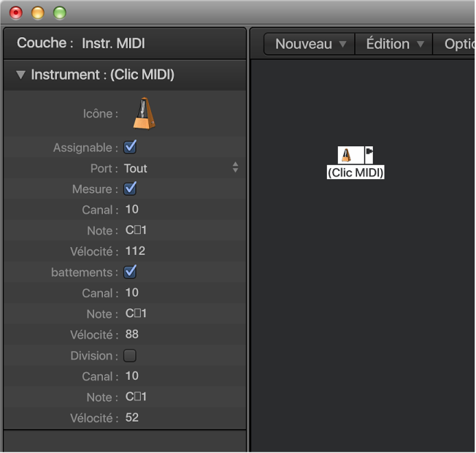Click the Division Vélocité value 52
Viewport: 476px width, 453px height.
[x=132, y=417]
